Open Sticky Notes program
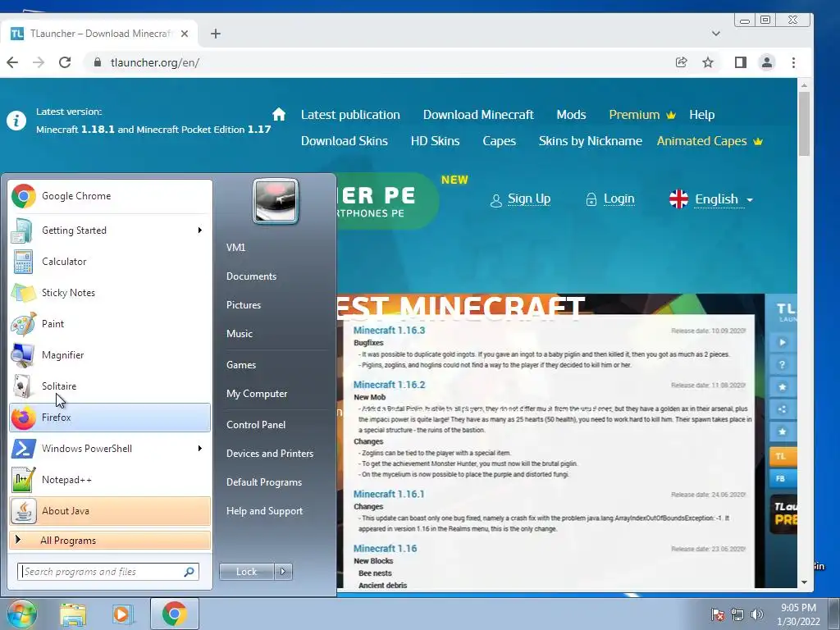The height and width of the screenshot is (630, 840). tap(110, 293)
